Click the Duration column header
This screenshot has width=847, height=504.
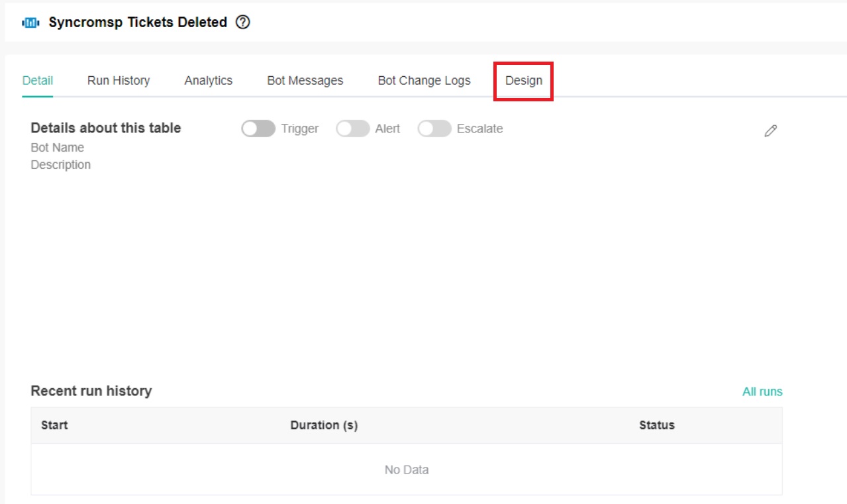click(x=324, y=425)
